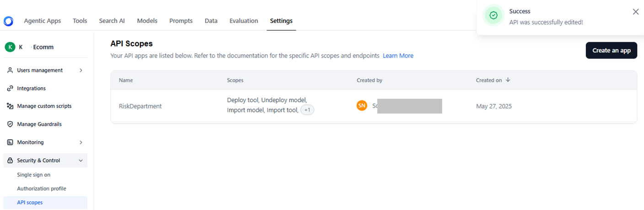Collapse the Security & Control section chevron

(x=81, y=161)
